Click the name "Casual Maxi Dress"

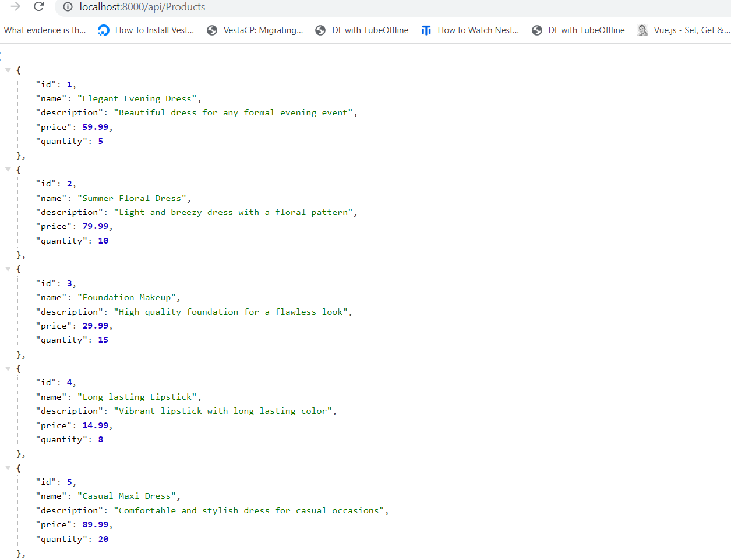point(126,496)
